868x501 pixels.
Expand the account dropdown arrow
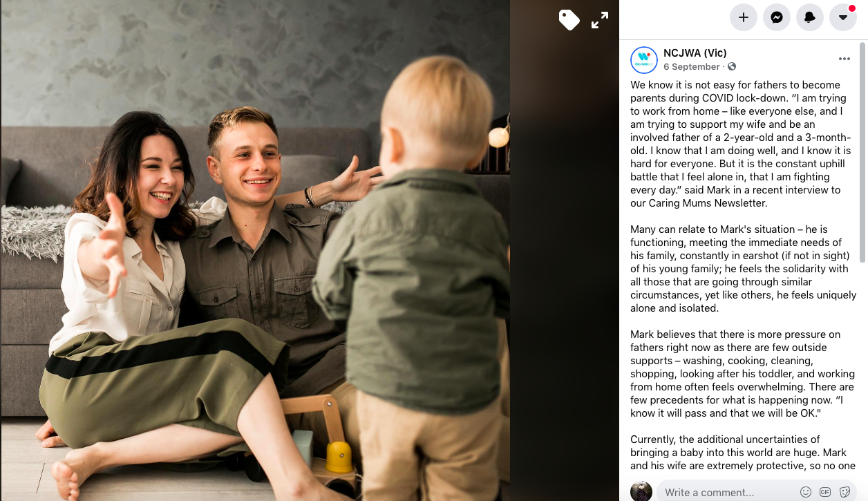843,17
